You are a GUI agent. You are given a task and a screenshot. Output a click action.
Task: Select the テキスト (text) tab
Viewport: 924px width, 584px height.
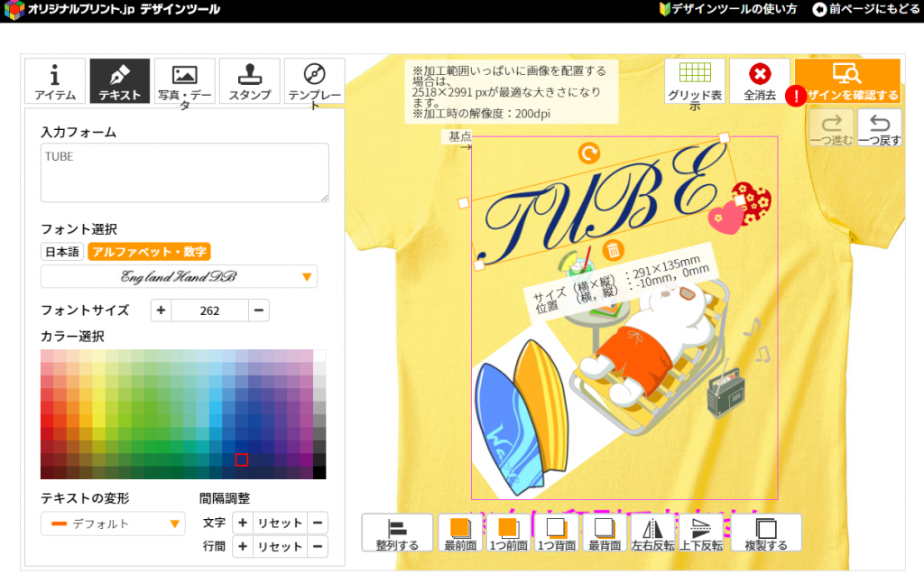120,80
